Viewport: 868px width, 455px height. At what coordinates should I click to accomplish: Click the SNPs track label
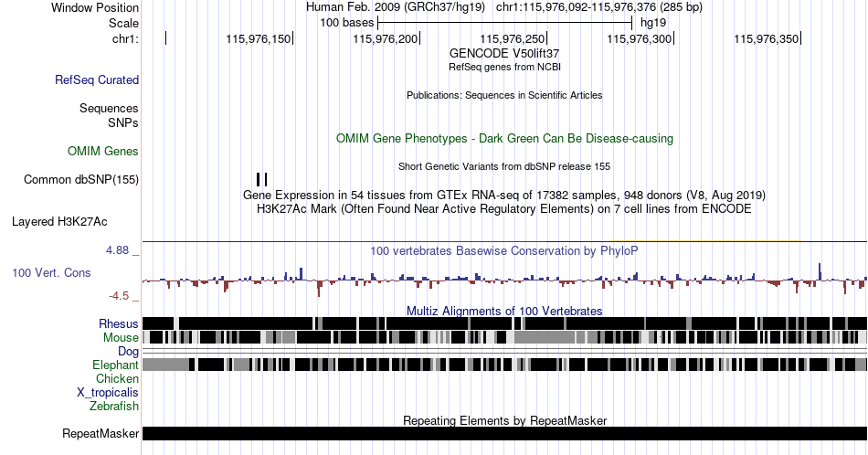click(123, 122)
